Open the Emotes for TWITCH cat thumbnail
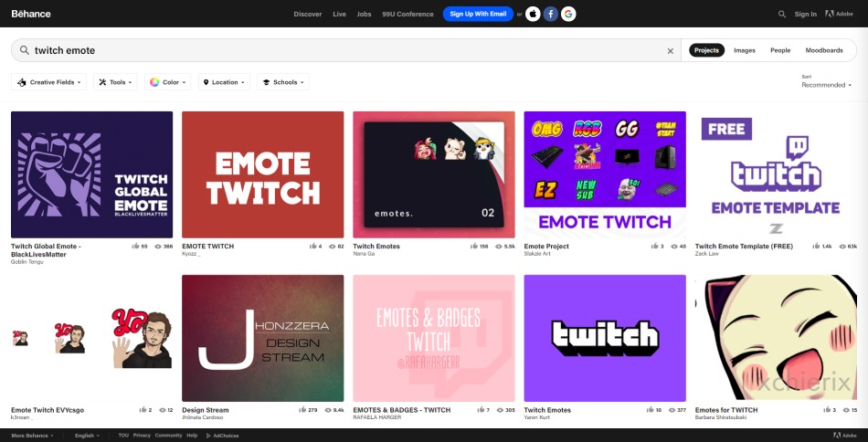The height and width of the screenshot is (442, 868). 776,338
